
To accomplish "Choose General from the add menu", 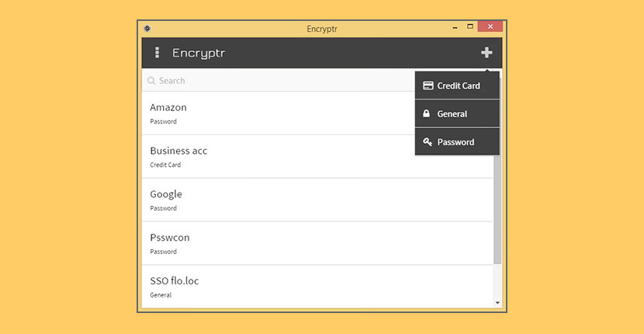I will [457, 113].
